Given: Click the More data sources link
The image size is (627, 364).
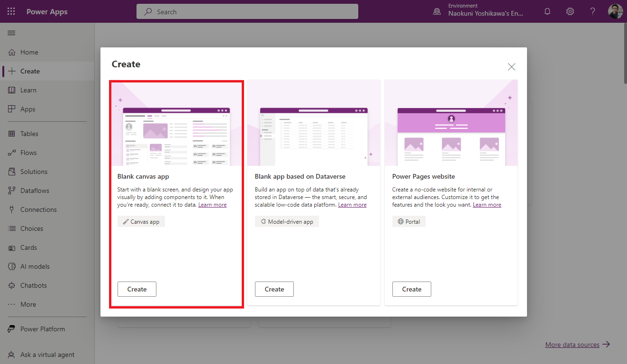Looking at the screenshot, I should (x=572, y=345).
